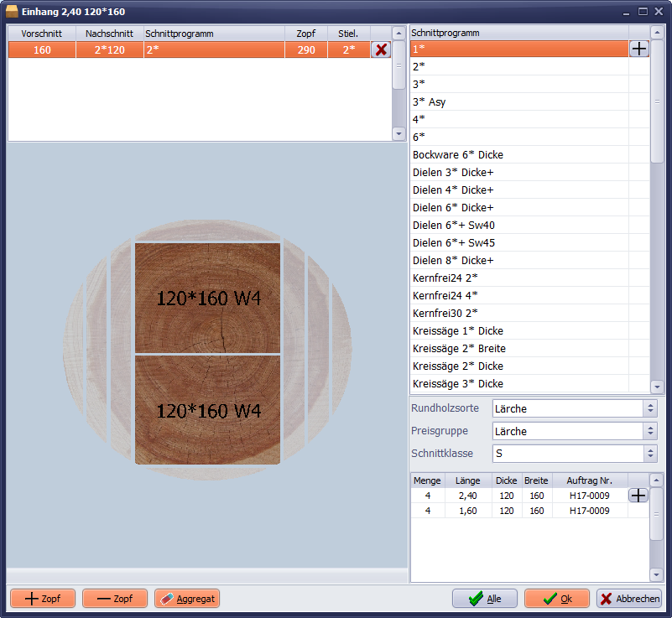Add order row 2,40 with plus icon
The image size is (672, 618).
(x=638, y=496)
